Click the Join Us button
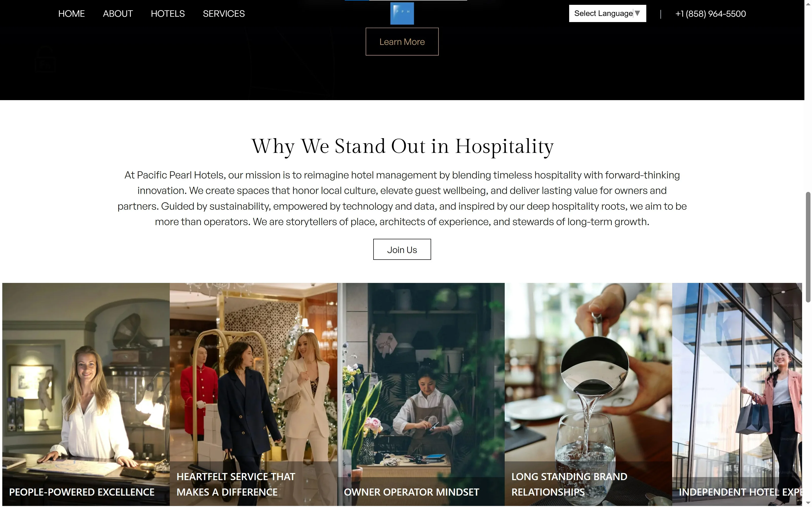The image size is (812, 507). [x=402, y=249]
